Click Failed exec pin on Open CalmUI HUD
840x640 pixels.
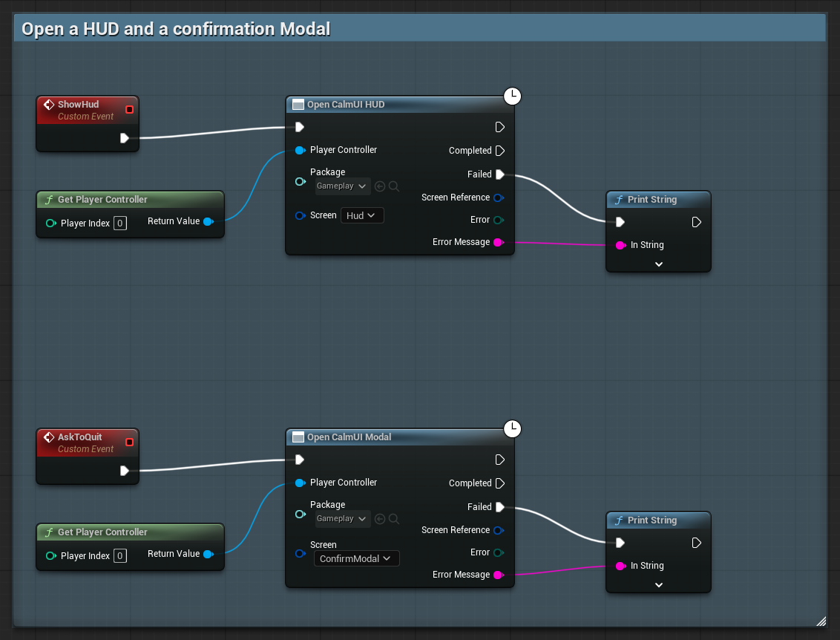tap(500, 174)
